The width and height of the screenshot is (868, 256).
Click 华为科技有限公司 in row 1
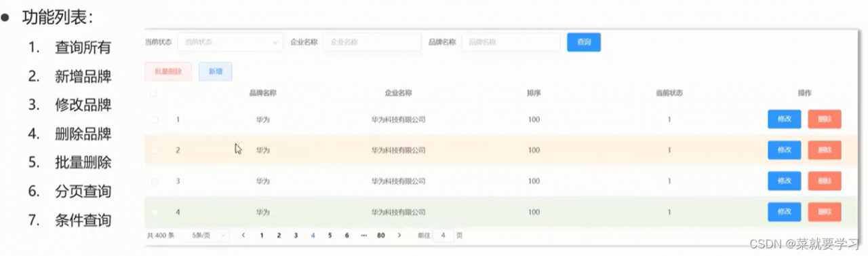point(398,120)
